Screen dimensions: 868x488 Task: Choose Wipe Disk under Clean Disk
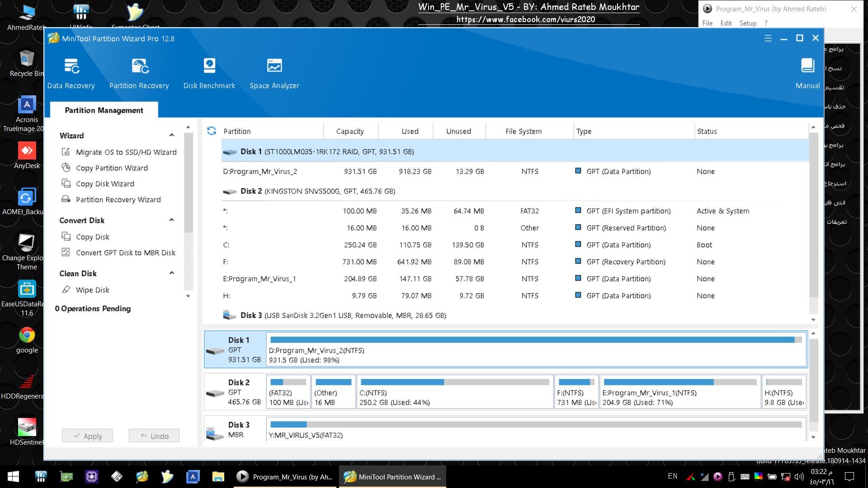85,290
